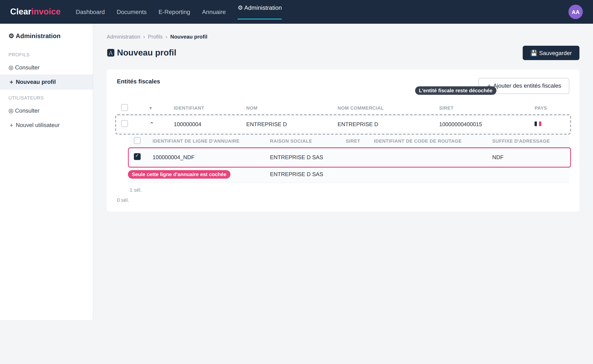Click the Nouveau profil title icon
Screen dimensions: 593x364
pos(111,53)
